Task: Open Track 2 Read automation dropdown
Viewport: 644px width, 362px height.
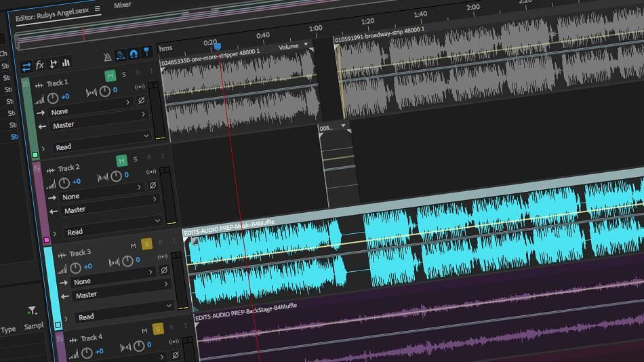Action: tap(113, 227)
